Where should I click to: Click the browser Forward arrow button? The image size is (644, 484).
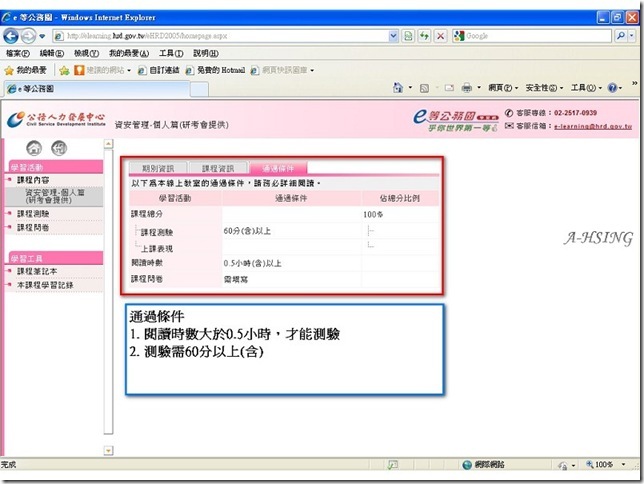click(x=28, y=36)
